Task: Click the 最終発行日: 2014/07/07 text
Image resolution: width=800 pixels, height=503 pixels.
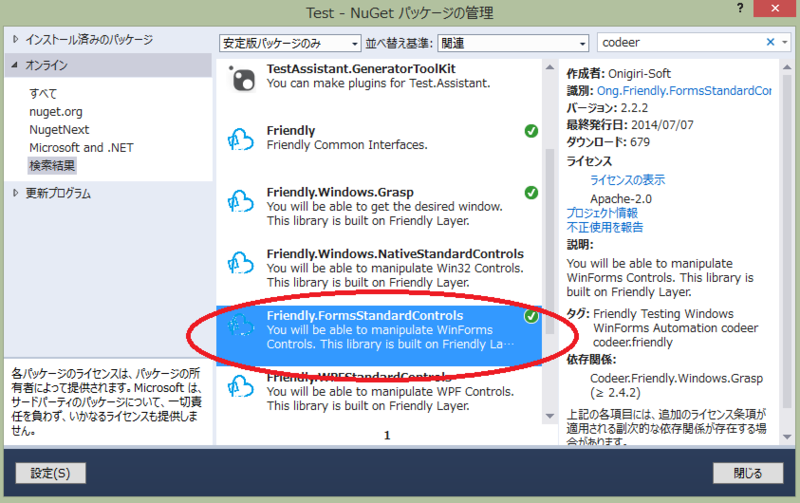Action: [x=630, y=125]
